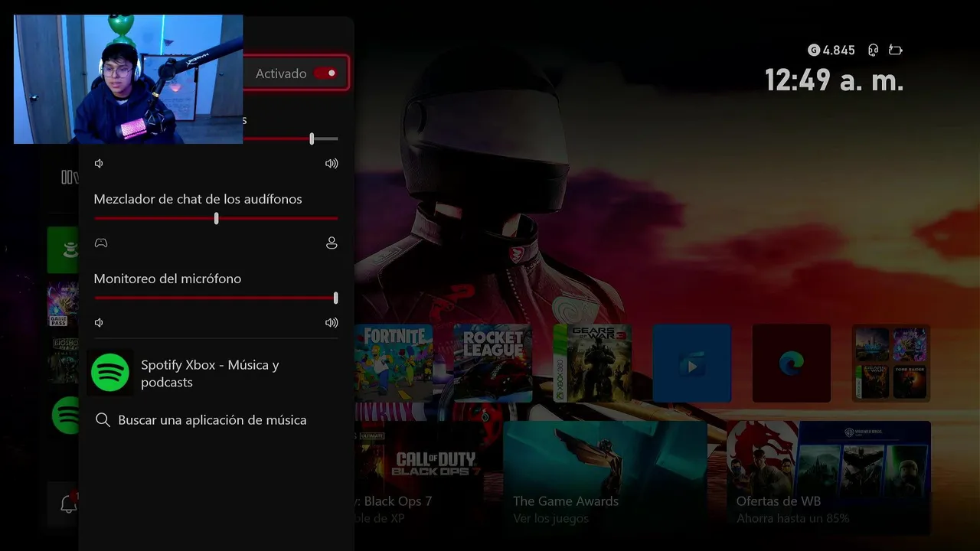This screenshot has height=551, width=980.
Task: Open the Bioshock tile in the sidebar
Action: (x=63, y=360)
